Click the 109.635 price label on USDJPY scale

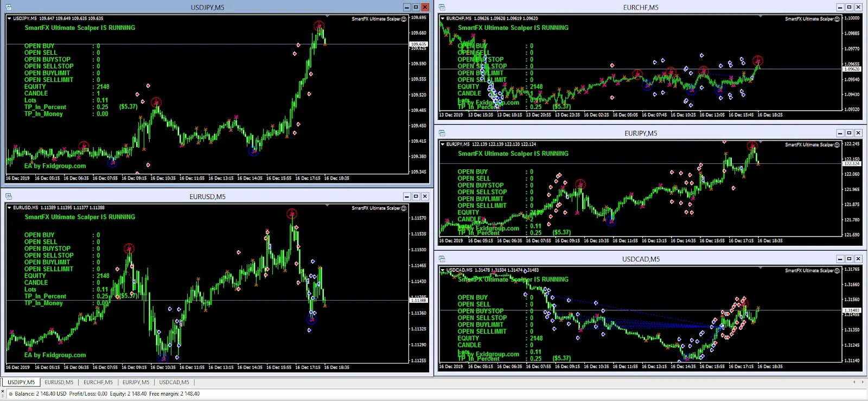(x=418, y=44)
